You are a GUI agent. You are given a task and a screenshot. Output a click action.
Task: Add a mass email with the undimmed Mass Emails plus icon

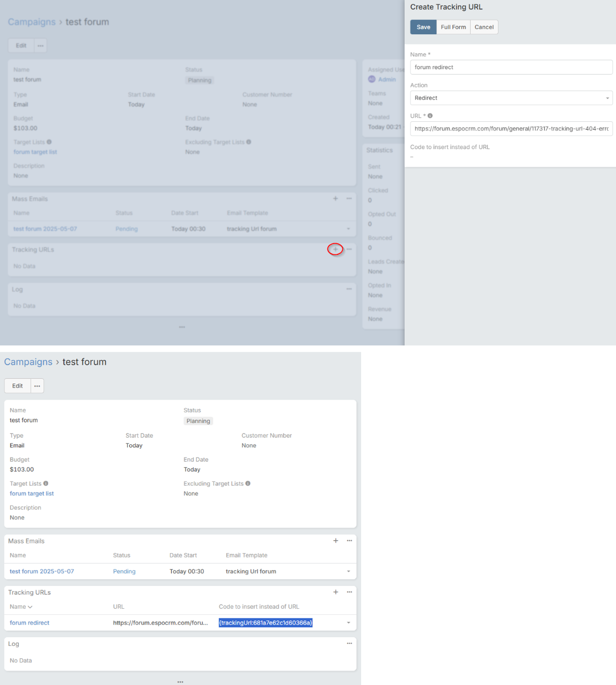click(336, 541)
